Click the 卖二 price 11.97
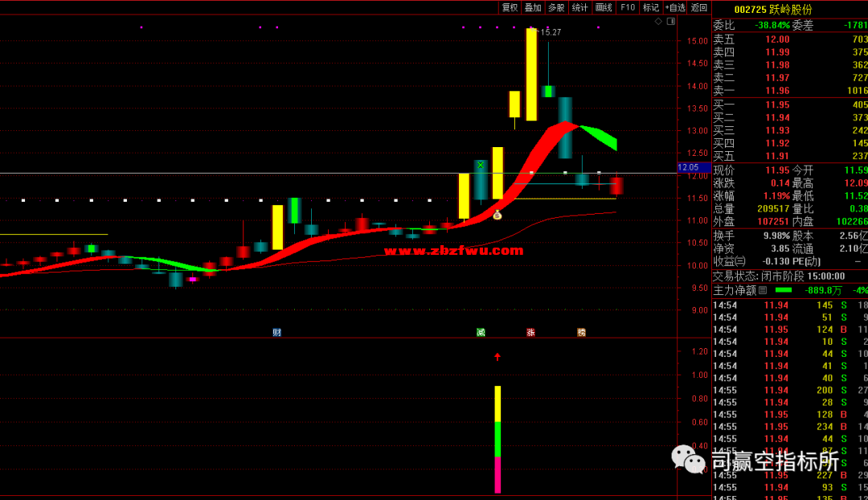The height and width of the screenshot is (500, 868). (777, 77)
